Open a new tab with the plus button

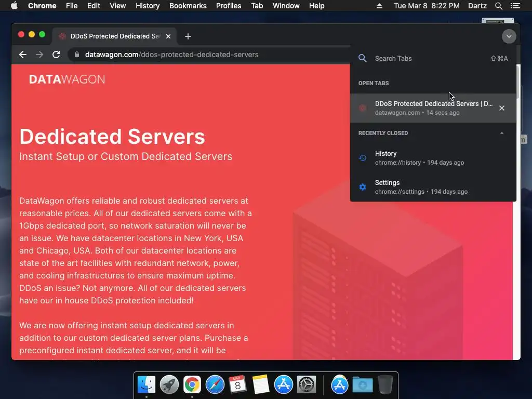188,36
